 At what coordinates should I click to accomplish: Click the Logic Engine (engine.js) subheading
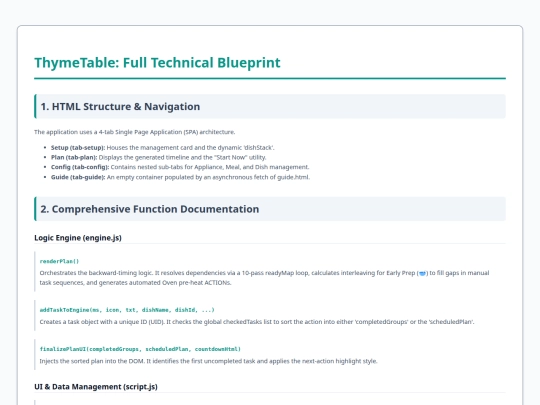pos(78,238)
